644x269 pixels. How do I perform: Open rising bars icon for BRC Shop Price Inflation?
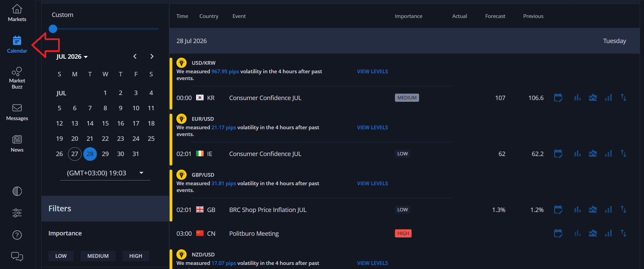pos(608,210)
